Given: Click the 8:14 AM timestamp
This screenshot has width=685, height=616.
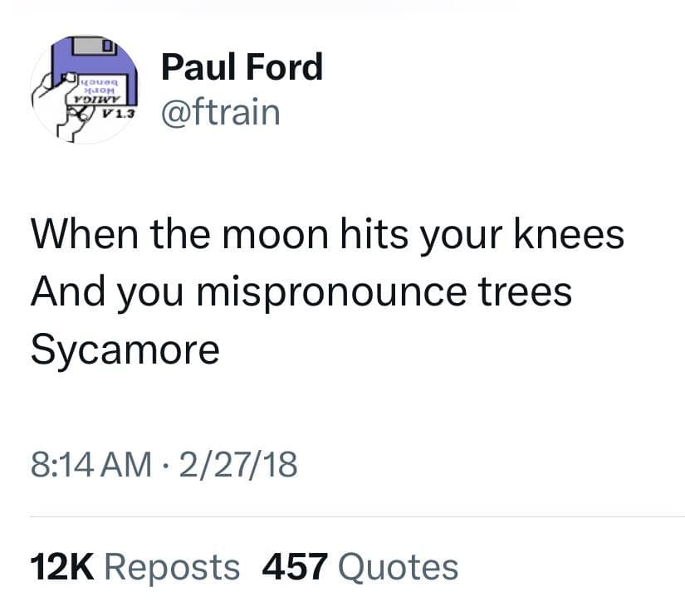Looking at the screenshot, I should pos(91,464).
